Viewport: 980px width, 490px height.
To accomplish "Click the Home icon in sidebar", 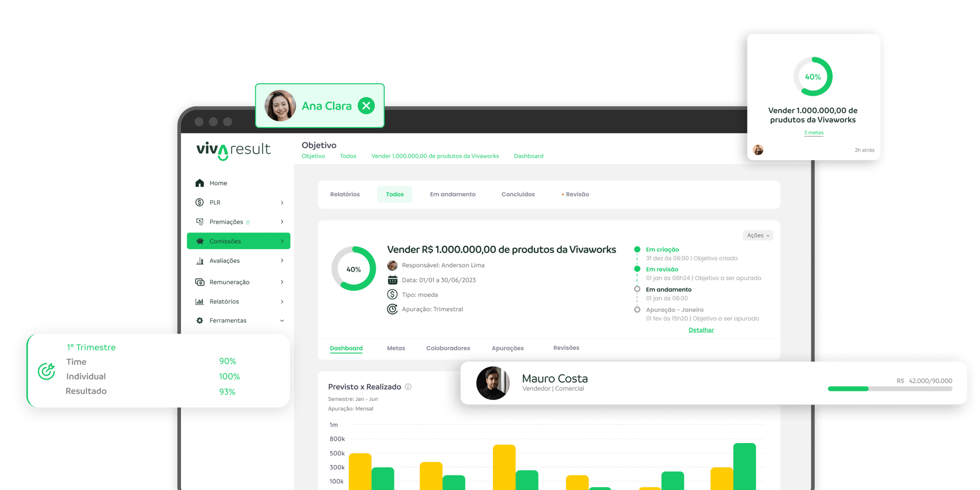I will click(x=199, y=183).
